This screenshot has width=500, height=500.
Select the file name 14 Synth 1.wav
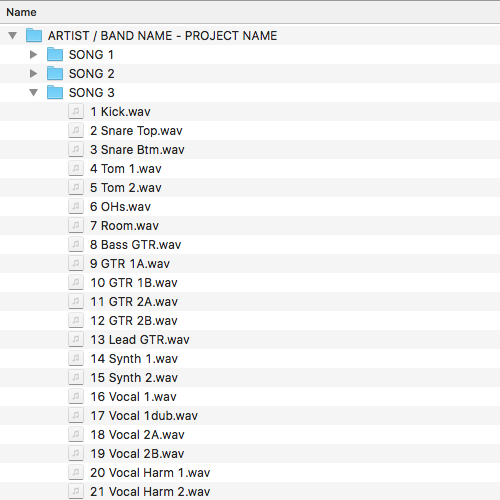[134, 359]
